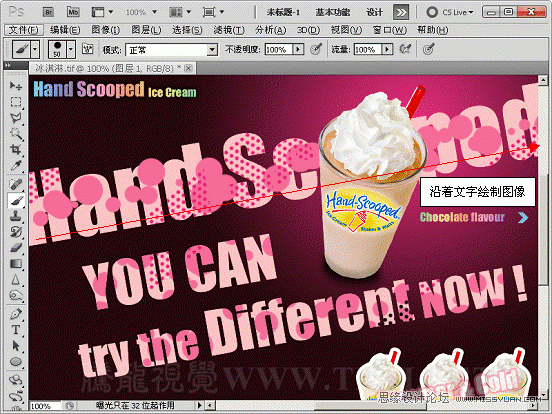Select the Sharpen/Blur tool
The image size is (552, 414).
(15, 280)
